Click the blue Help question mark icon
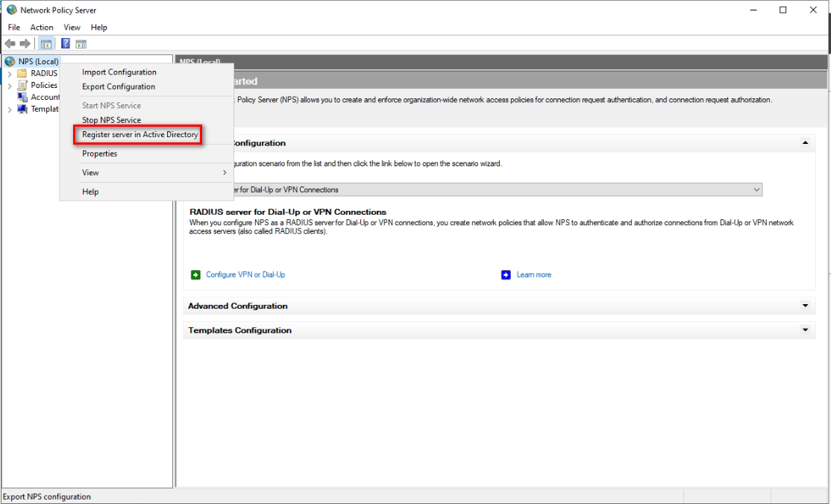Image resolution: width=831 pixels, height=504 pixels. point(66,44)
